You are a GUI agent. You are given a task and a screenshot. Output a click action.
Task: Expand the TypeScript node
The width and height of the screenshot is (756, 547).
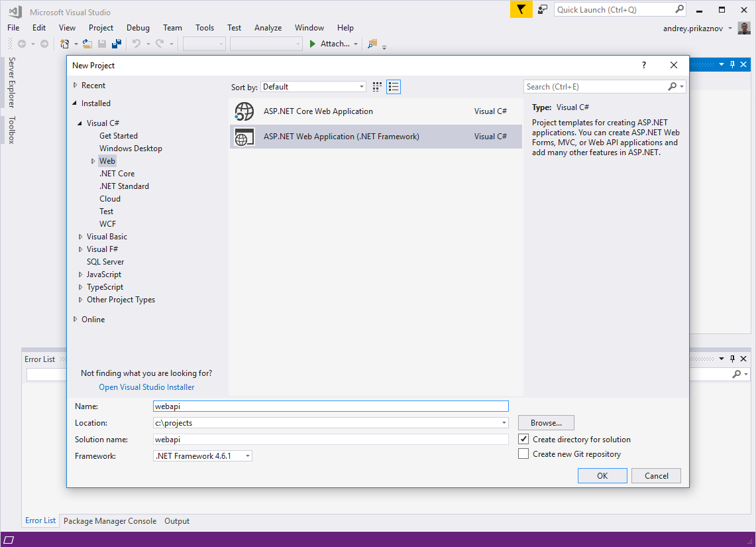tap(81, 287)
